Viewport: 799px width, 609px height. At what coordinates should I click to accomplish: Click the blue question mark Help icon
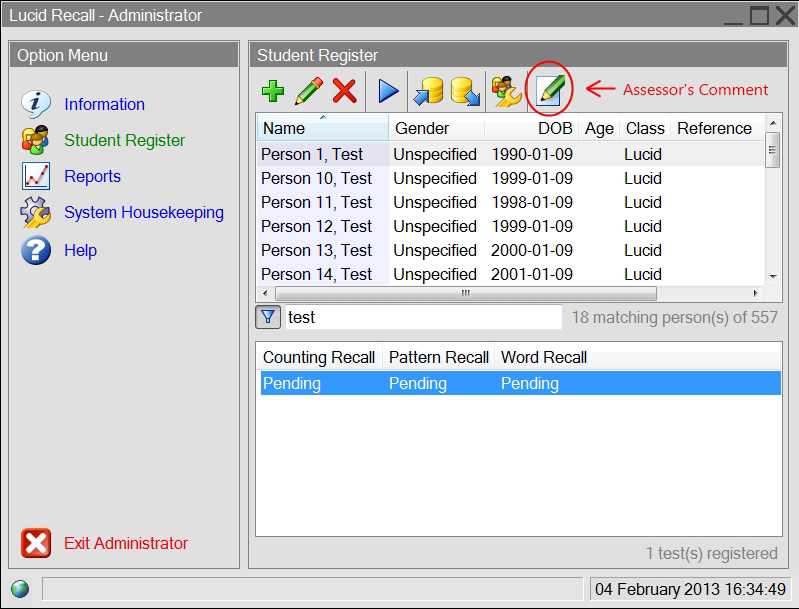pyautogui.click(x=36, y=250)
